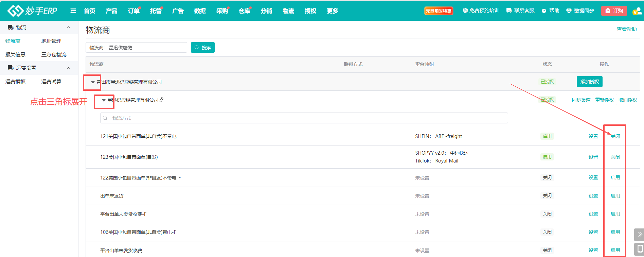Click the pencil edit icon beside 星迅供应链管理有限公司

(x=162, y=100)
